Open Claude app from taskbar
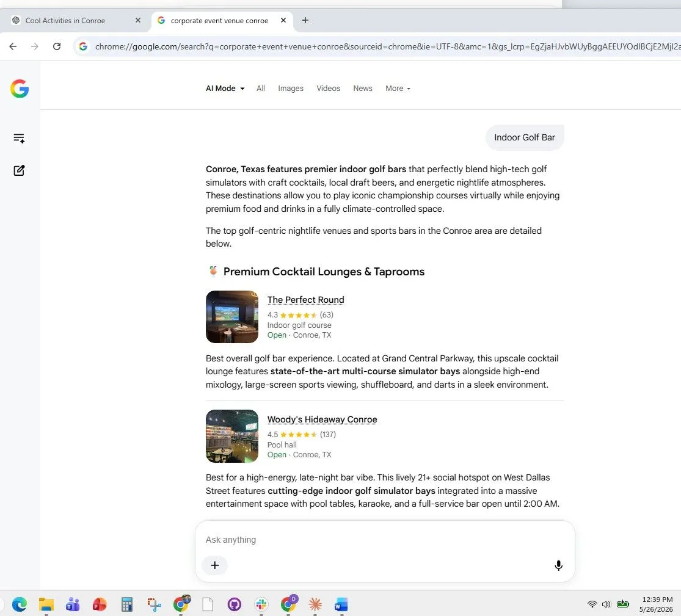The width and height of the screenshot is (681, 616). (x=315, y=604)
